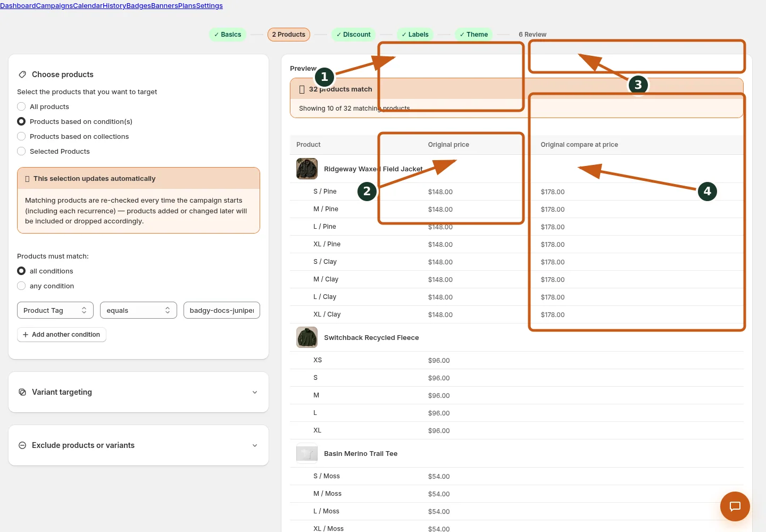Click Add another condition button
This screenshot has width=766, height=532.
[62, 335]
